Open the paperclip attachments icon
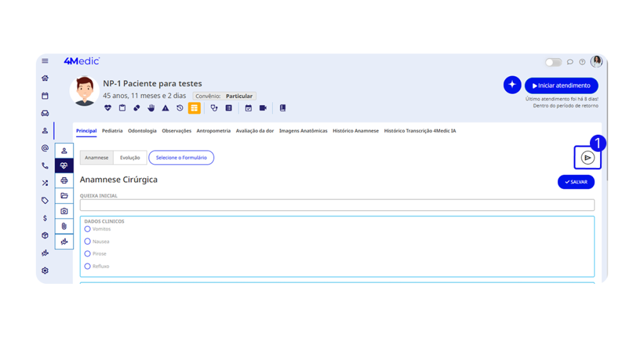The image size is (644, 338). click(x=64, y=226)
